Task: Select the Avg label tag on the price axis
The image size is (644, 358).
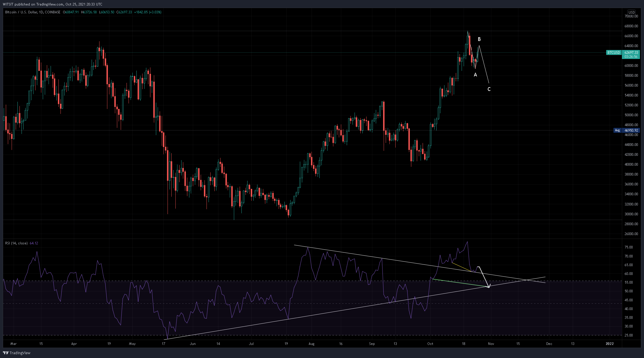Action: 617,130
